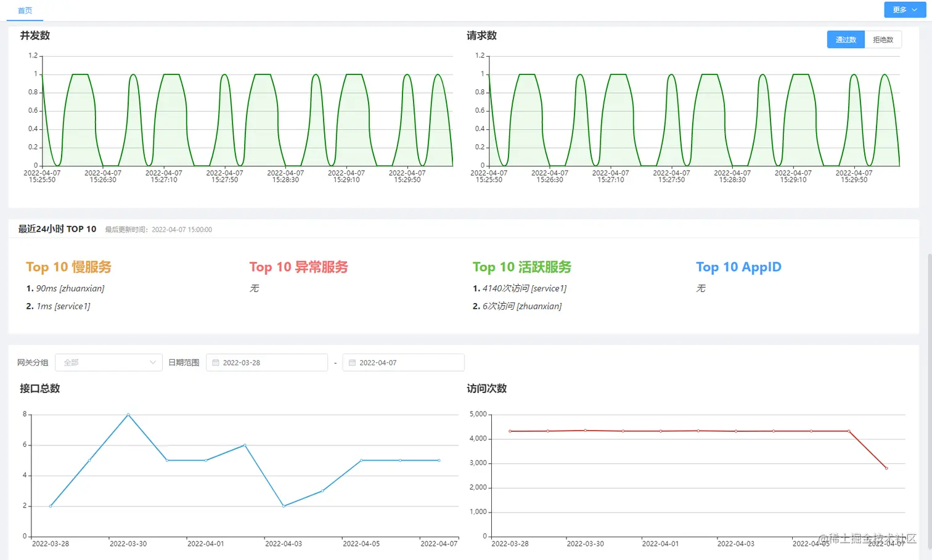Open the 首页 tab
This screenshot has height=560, width=932.
click(x=25, y=10)
